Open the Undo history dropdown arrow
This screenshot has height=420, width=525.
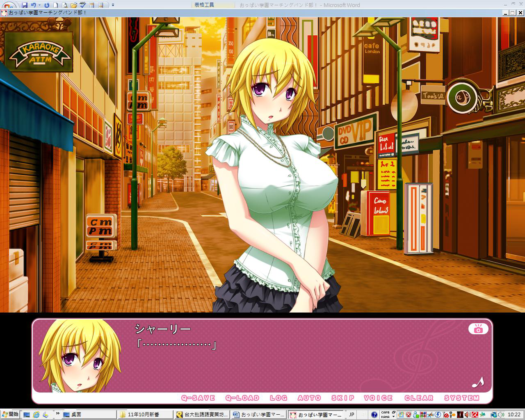click(39, 5)
